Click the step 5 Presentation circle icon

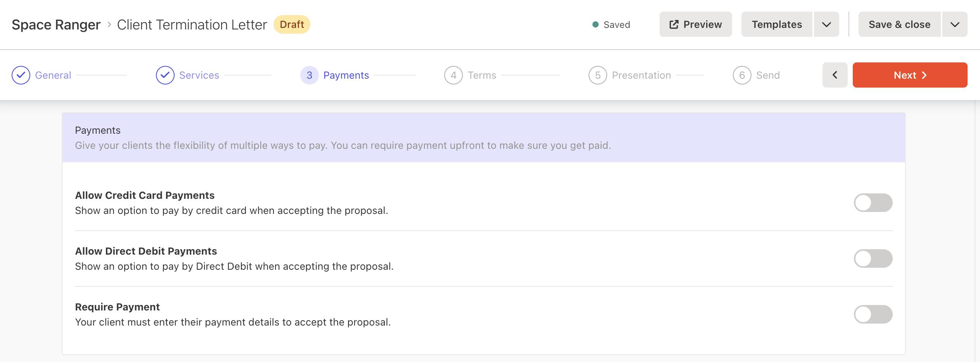click(598, 75)
